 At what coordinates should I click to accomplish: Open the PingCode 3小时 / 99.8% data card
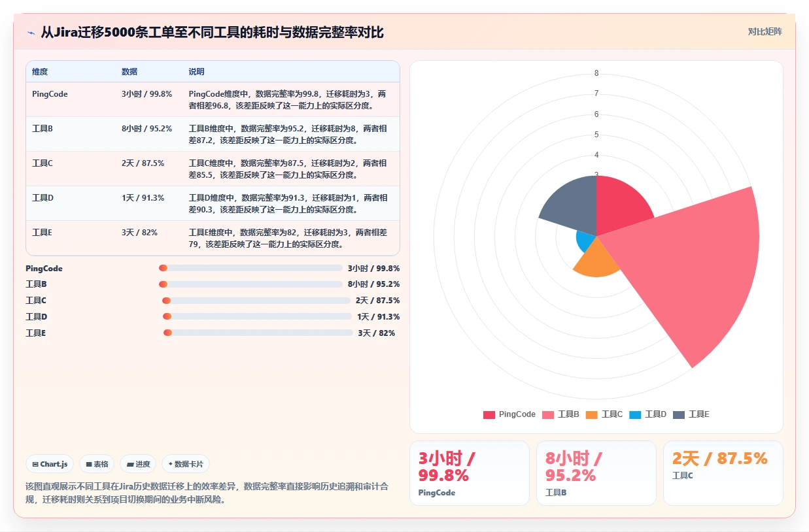[x=470, y=473]
